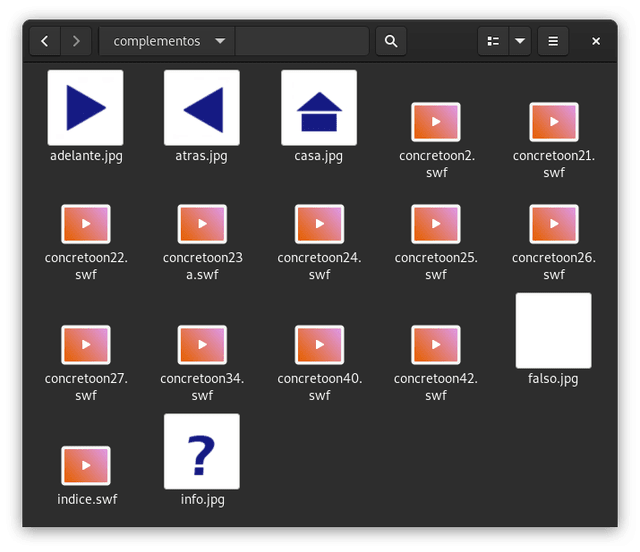The height and width of the screenshot is (552, 640).
Task: Click the concretoon42.swf file name
Action: click(436, 387)
